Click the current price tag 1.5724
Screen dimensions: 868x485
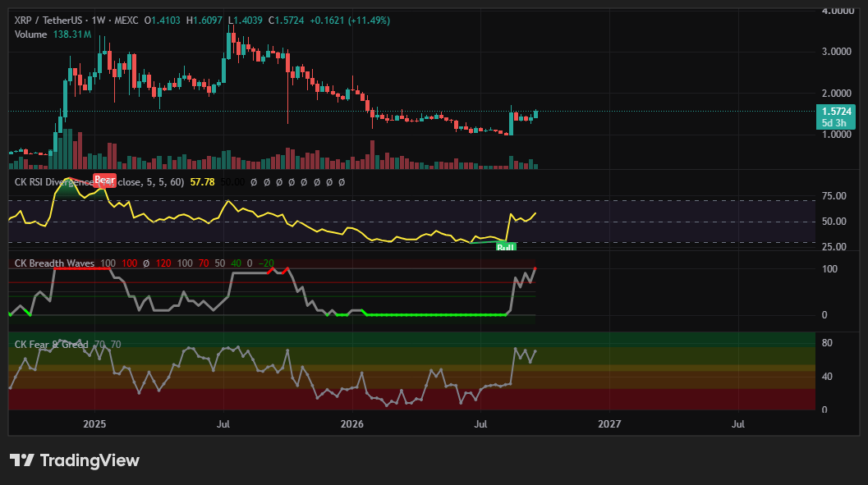(836, 112)
